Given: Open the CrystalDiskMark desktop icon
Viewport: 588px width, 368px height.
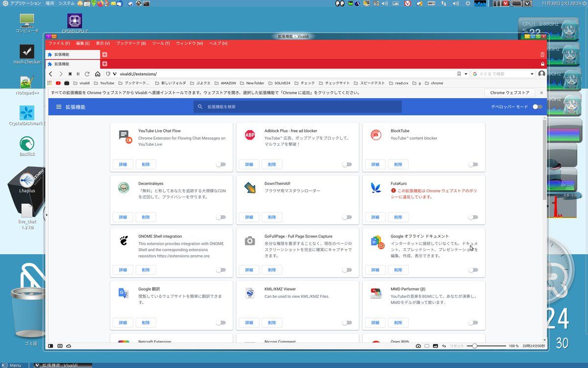Looking at the screenshot, I should click(x=27, y=113).
